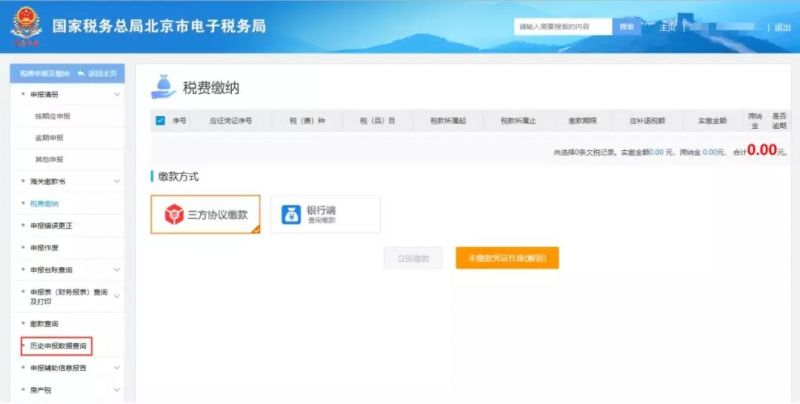
Task: Click 退出 to log out
Action: (782, 28)
